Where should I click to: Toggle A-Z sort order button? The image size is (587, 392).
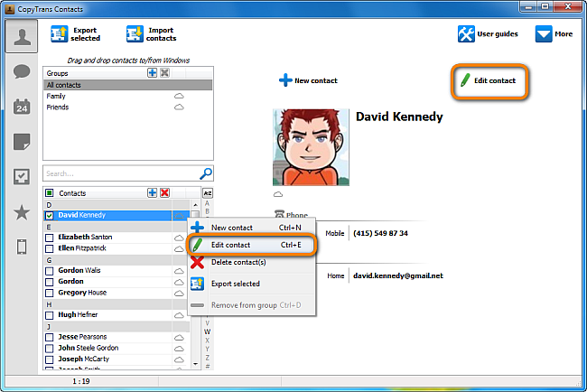[208, 193]
